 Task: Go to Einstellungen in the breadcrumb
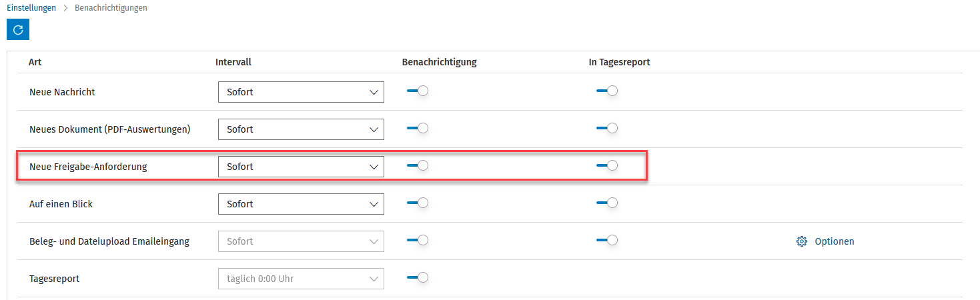[31, 8]
